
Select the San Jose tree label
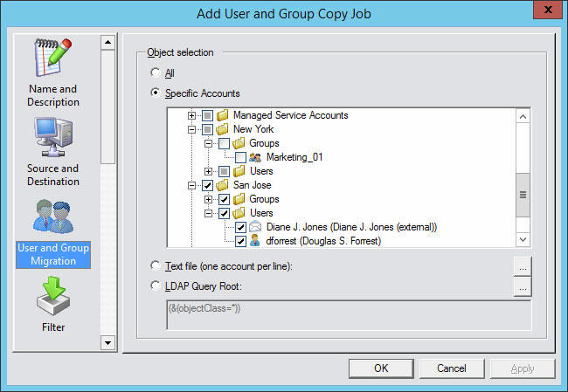(x=253, y=185)
